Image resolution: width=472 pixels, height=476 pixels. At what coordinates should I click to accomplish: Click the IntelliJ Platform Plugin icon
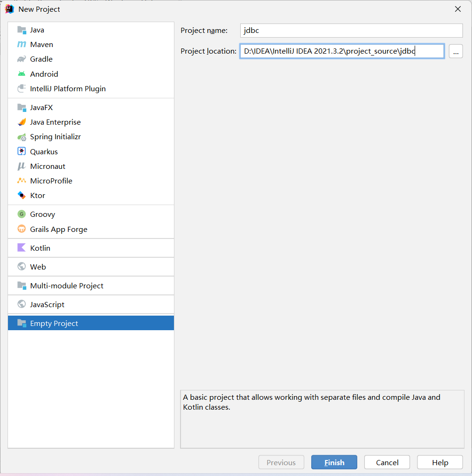click(22, 88)
